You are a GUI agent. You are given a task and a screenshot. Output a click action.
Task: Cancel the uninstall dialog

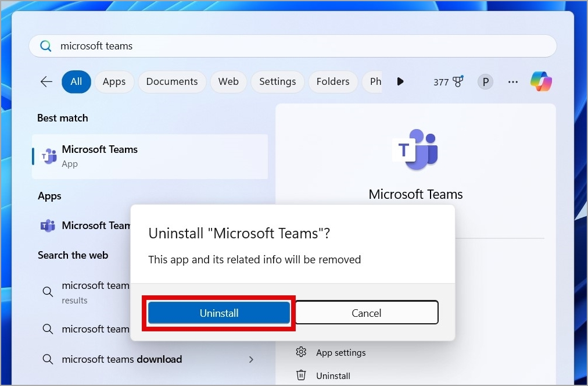click(367, 313)
